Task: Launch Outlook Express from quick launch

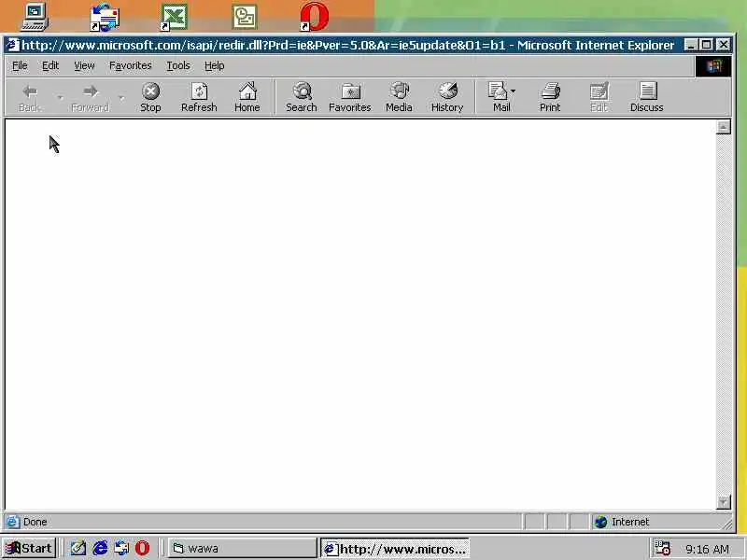Action: coord(121,548)
